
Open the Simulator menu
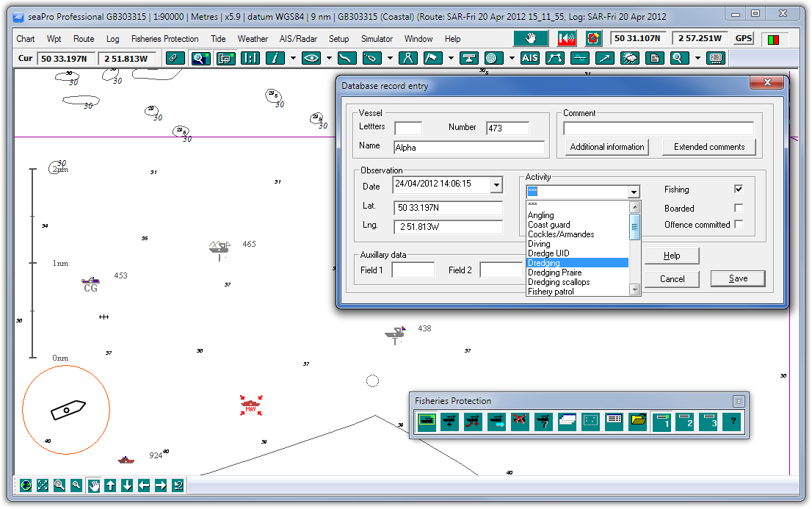377,39
